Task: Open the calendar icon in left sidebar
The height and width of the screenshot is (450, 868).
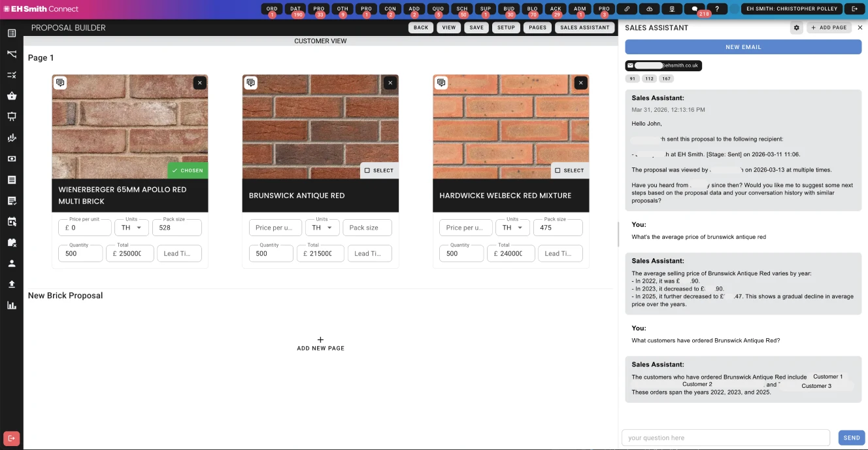Action: pos(12,222)
